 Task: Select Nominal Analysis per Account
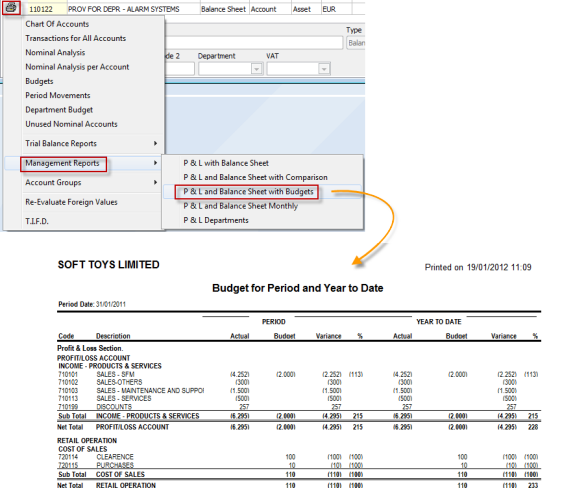pos(77,67)
